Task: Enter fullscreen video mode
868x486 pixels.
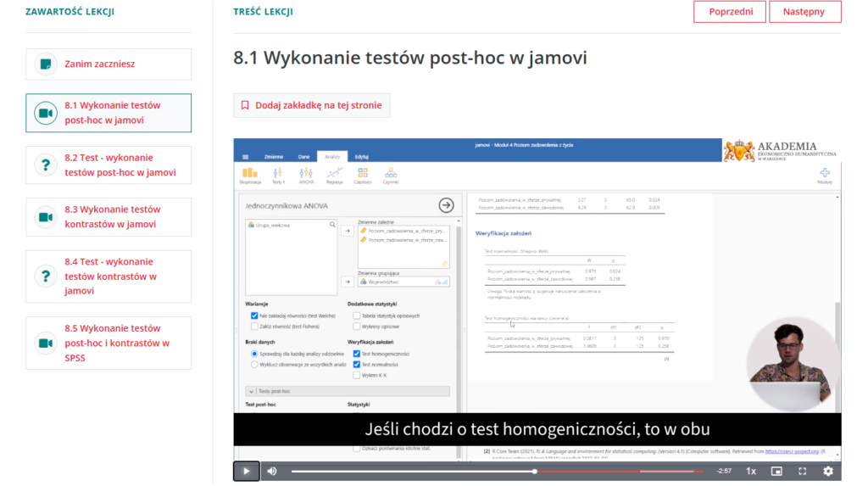Action: tap(802, 471)
